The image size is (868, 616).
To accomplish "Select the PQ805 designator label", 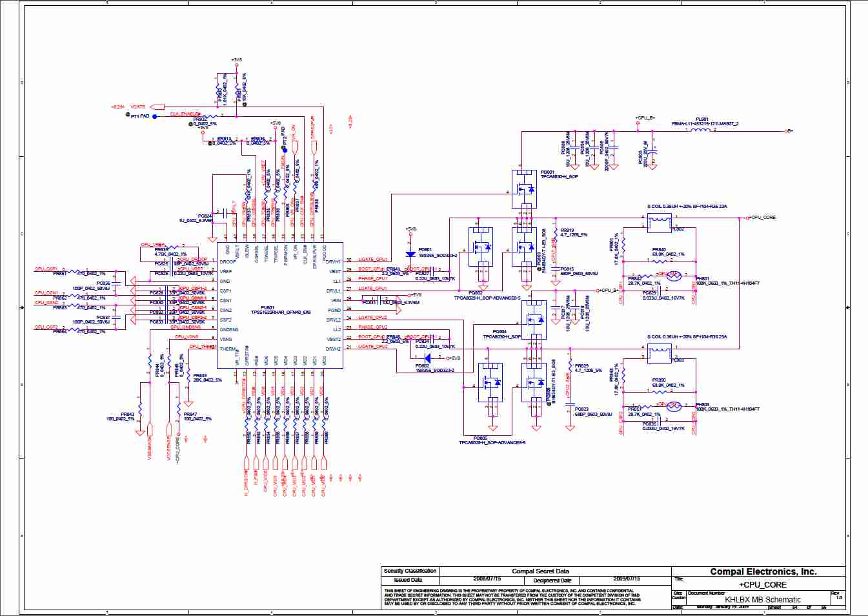I will [479, 438].
